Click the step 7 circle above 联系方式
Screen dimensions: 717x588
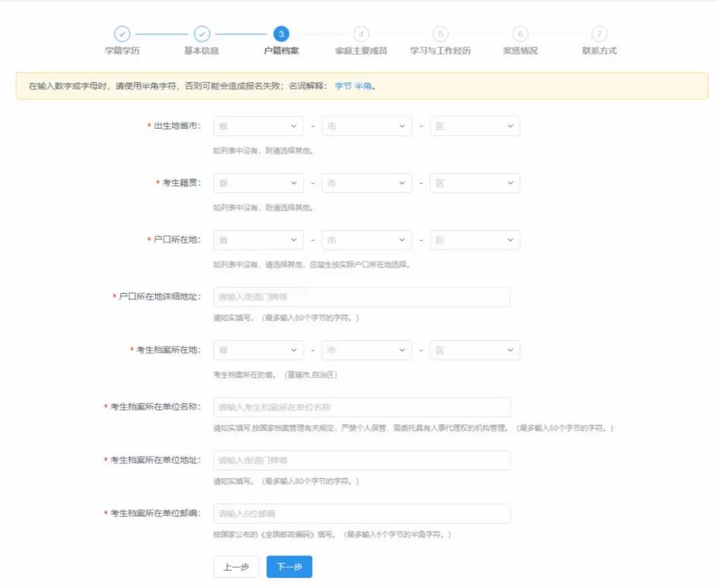click(x=599, y=33)
